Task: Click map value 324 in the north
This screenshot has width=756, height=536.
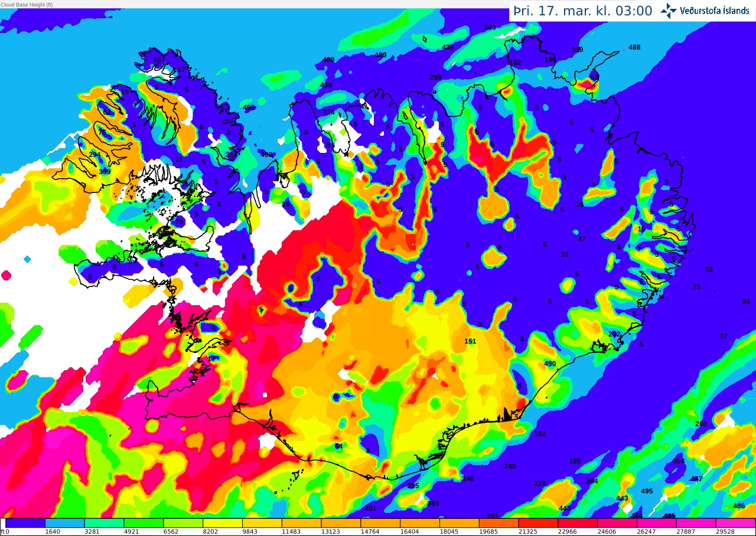Action: click(x=328, y=112)
